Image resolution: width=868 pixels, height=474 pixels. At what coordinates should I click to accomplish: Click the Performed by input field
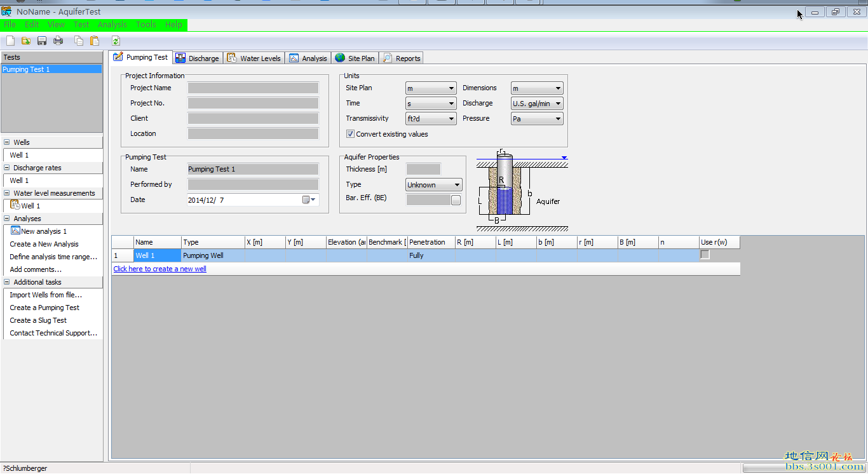tap(253, 185)
